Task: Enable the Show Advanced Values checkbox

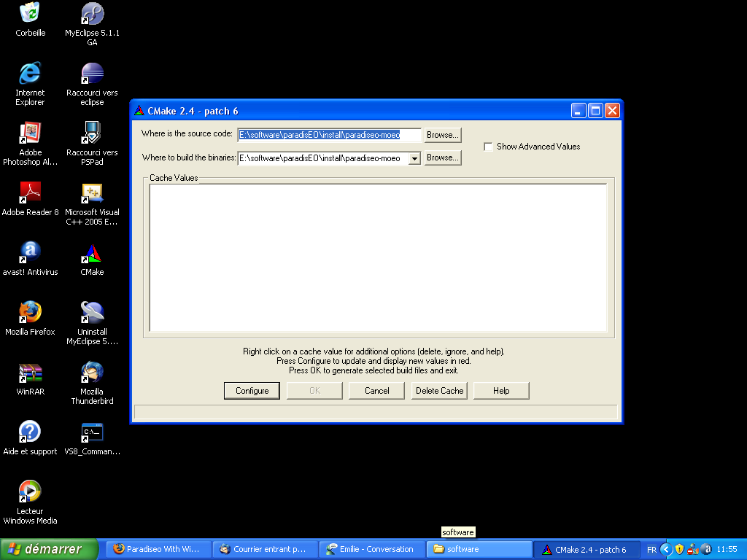Action: point(488,147)
